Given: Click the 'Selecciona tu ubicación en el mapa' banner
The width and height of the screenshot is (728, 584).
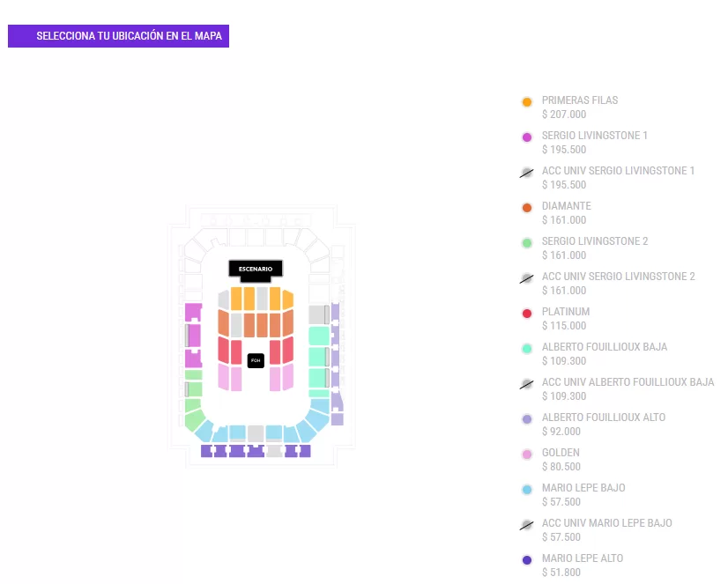Looking at the screenshot, I should (118, 36).
